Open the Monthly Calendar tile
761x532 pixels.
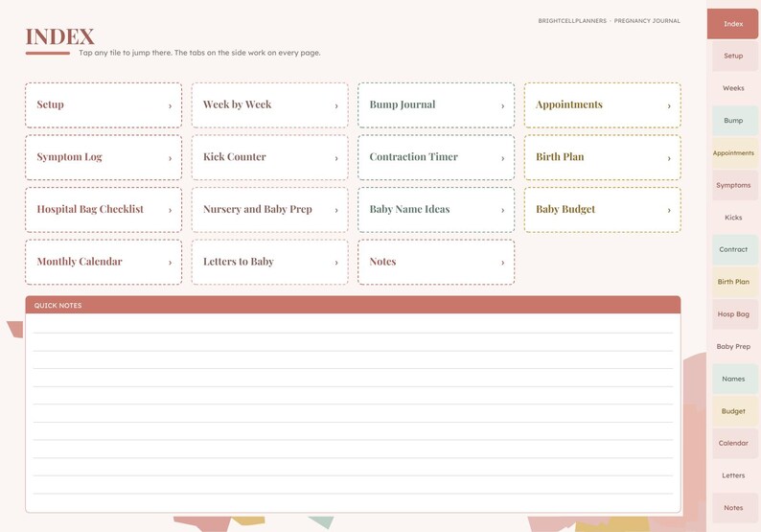click(104, 262)
